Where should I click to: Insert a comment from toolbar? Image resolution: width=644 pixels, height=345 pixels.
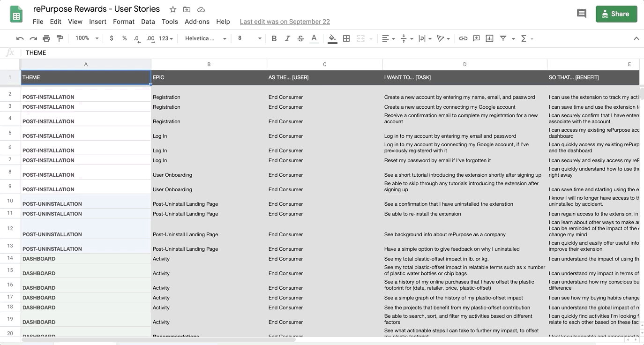[476, 38]
